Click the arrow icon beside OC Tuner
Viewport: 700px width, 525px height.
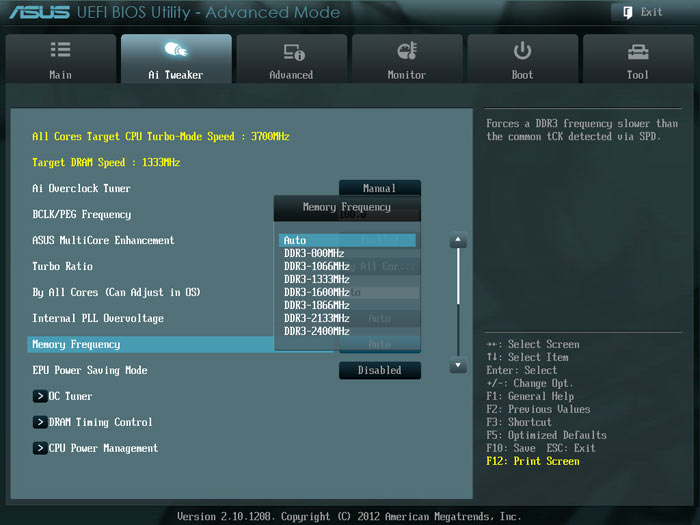pos(40,396)
